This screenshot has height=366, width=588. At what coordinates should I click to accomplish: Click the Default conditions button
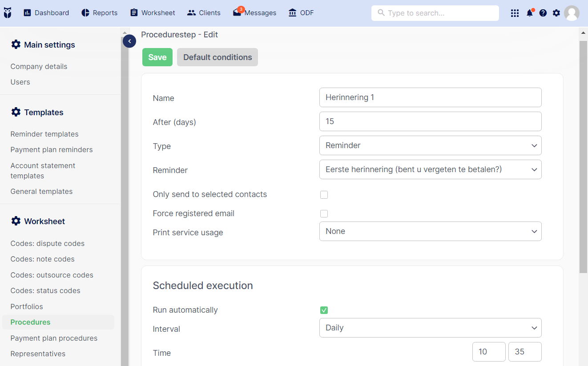(217, 57)
